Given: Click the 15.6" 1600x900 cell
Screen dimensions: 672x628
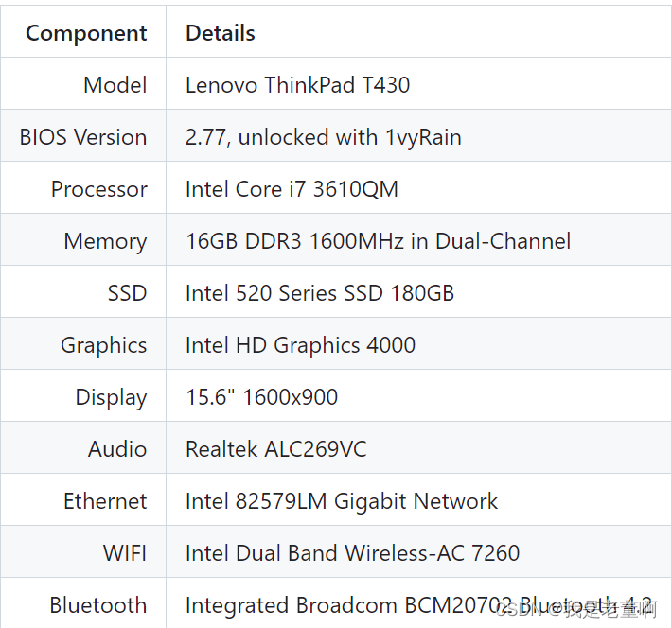Looking at the screenshot, I should click(261, 397).
